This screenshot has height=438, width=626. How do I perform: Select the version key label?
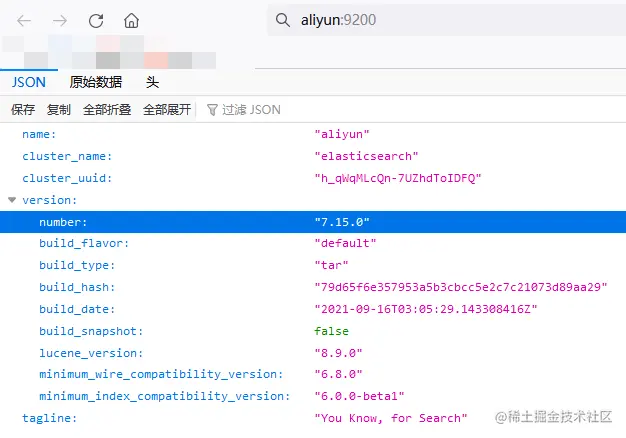click(x=50, y=200)
